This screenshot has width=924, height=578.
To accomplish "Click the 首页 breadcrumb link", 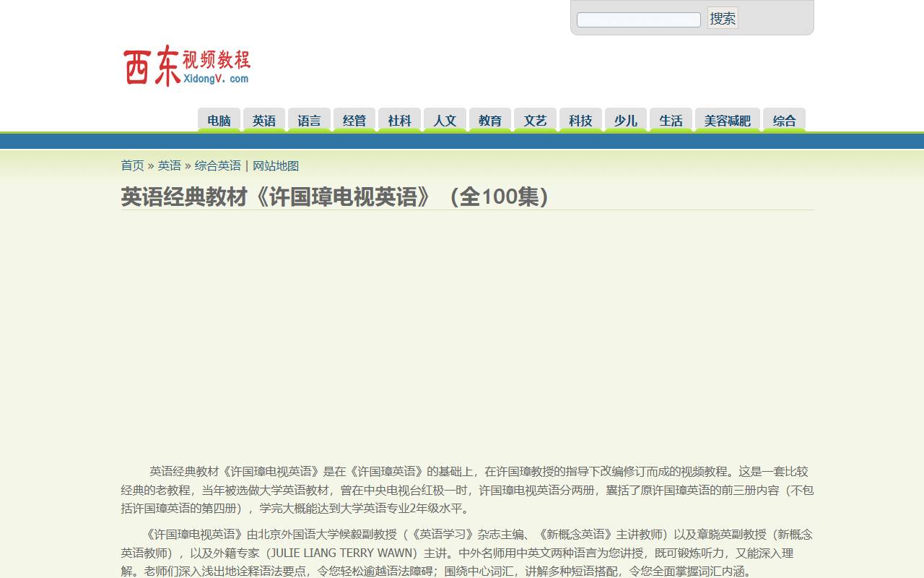I will coord(132,165).
